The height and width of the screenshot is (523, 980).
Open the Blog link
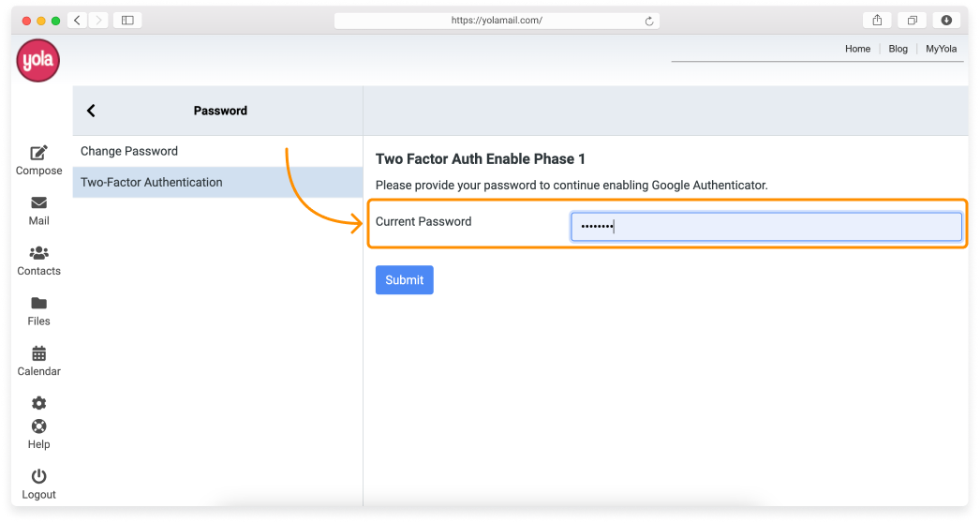[x=898, y=49]
